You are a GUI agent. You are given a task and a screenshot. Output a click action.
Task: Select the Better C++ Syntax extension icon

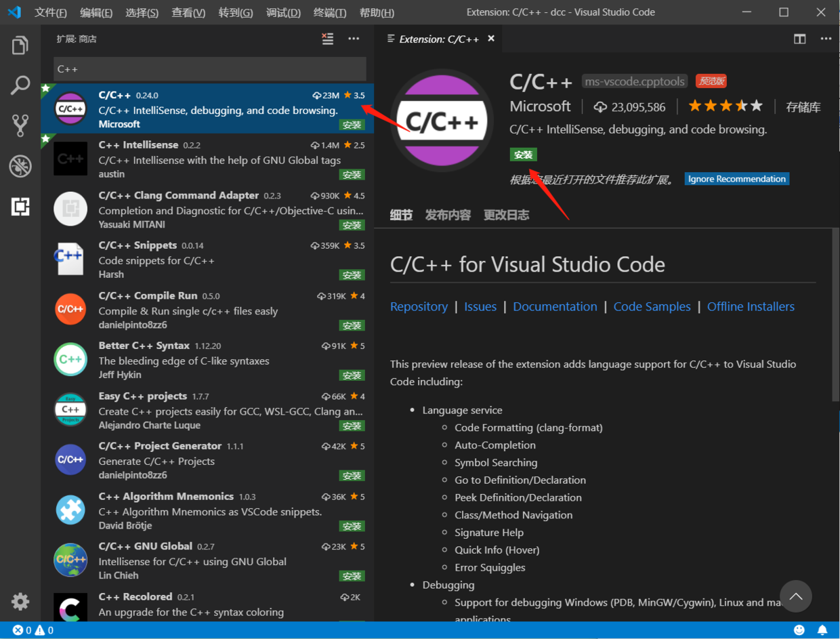[x=70, y=359]
